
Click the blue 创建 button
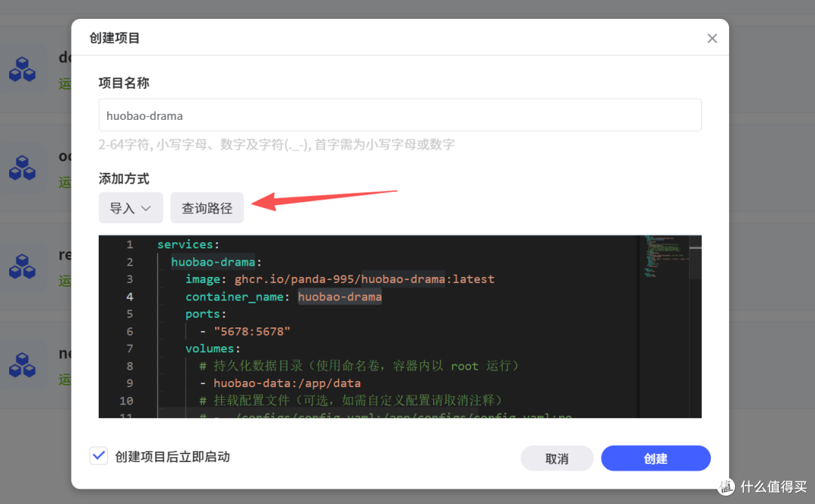(656, 458)
